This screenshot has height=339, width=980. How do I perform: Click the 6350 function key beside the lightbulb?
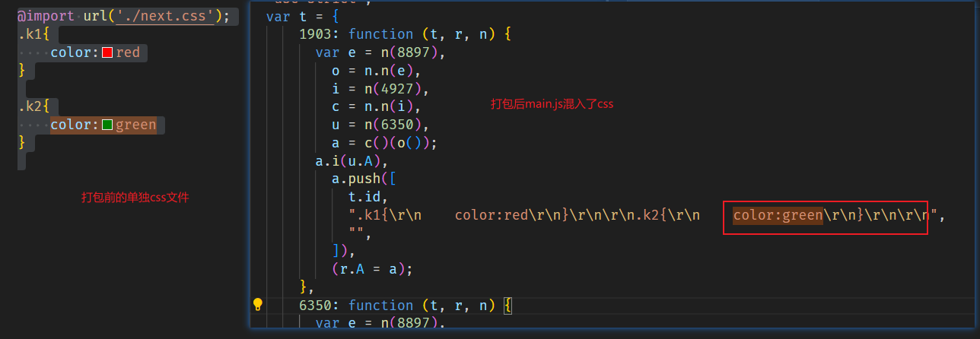[316, 306]
